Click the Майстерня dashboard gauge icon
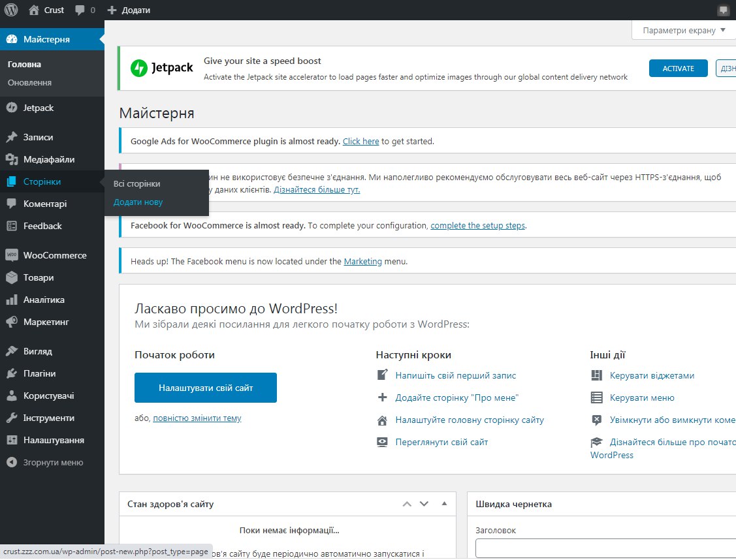The image size is (736, 560). pos(12,39)
